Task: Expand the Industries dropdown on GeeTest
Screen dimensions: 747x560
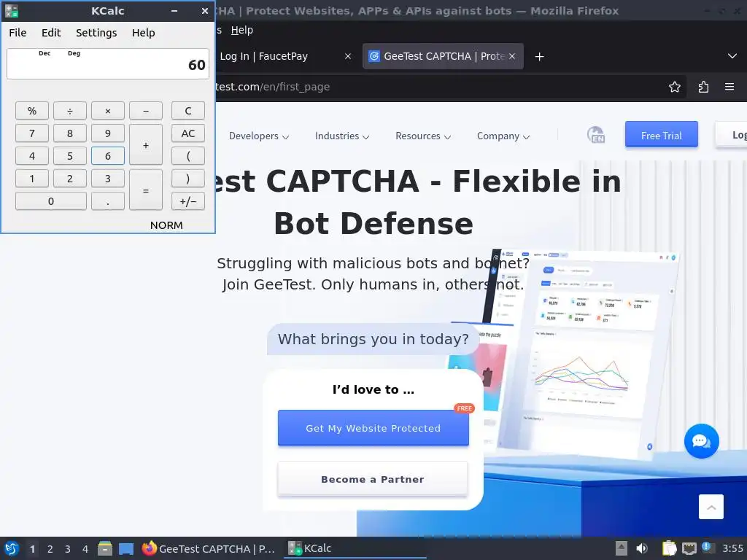Action: pyautogui.click(x=342, y=136)
